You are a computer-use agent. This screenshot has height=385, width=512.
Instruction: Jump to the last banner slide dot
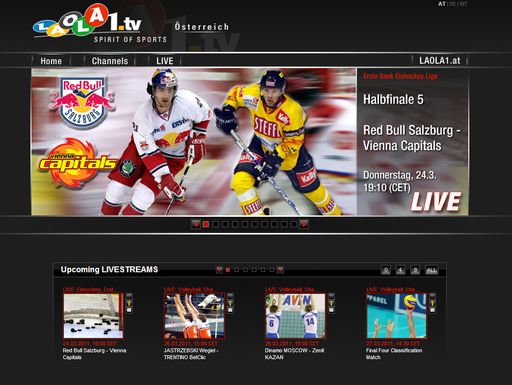click(x=294, y=224)
